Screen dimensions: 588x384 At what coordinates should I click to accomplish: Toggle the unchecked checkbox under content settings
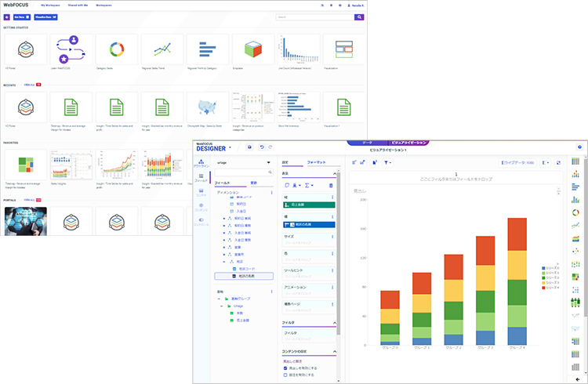point(285,375)
